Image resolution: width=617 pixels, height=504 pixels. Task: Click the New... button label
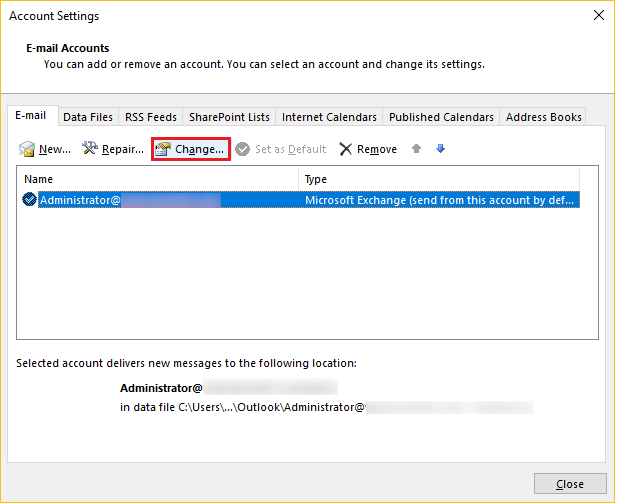pos(55,149)
